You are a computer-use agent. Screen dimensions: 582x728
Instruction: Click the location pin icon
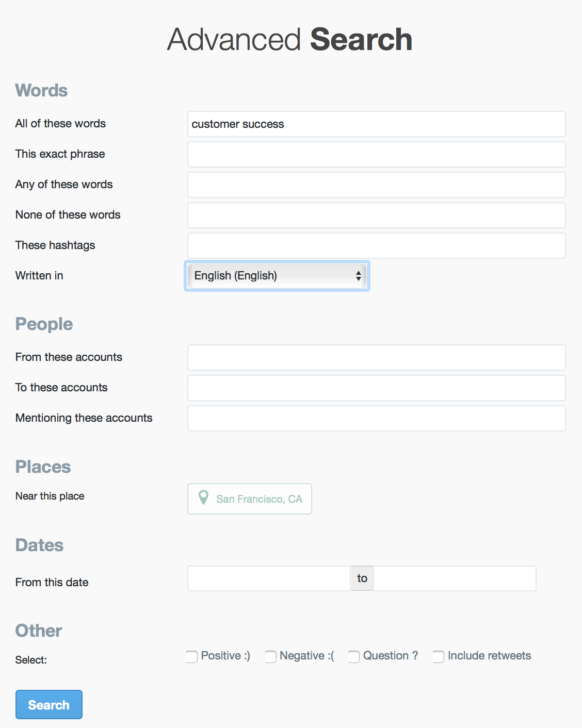(204, 498)
